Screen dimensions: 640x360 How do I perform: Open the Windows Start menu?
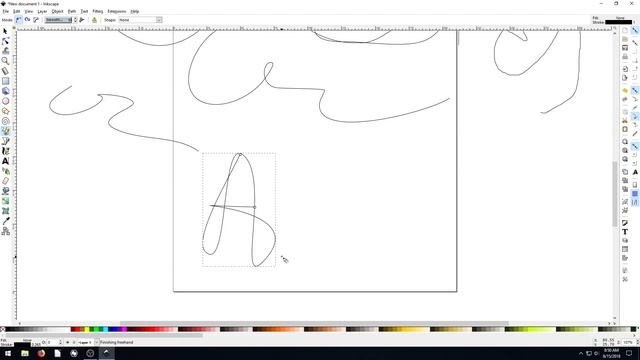click(x=8, y=353)
